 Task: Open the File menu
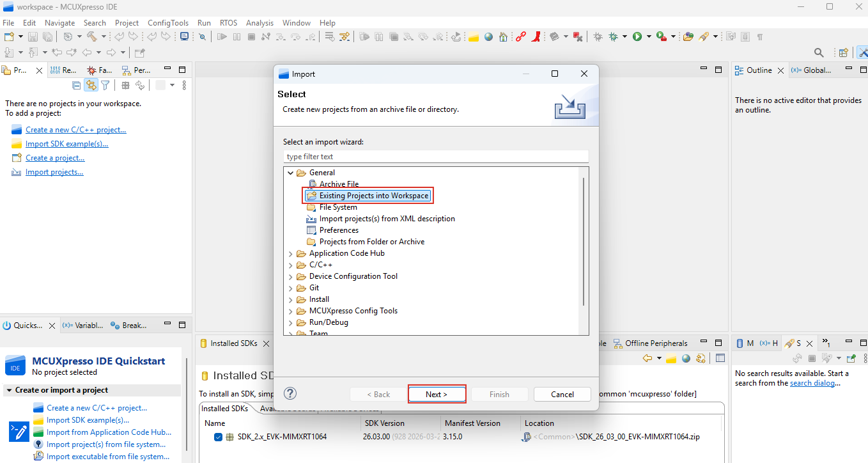(x=8, y=22)
